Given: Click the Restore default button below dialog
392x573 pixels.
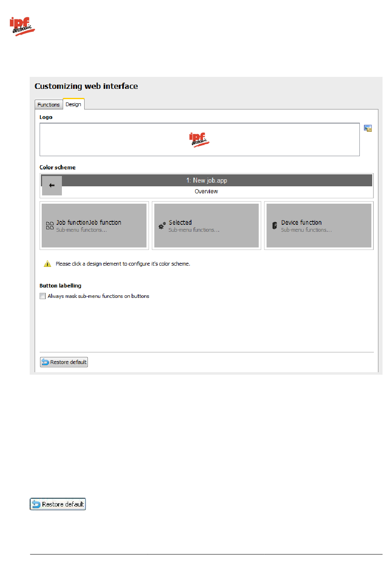Looking at the screenshot, I should point(58,504).
